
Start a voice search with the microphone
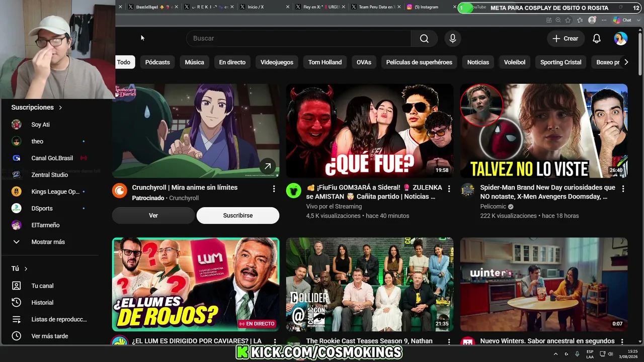[x=453, y=38]
